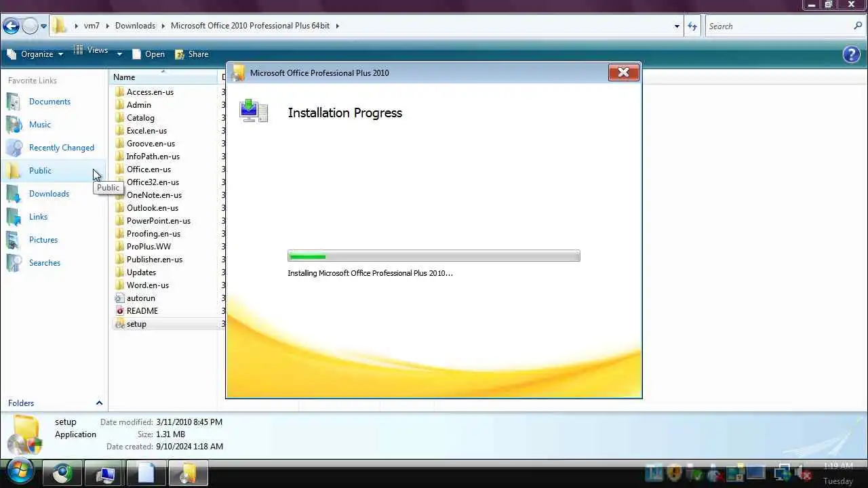This screenshot has height=488, width=868.
Task: Click the Pictures folder icon in sidebar
Action: [14, 240]
